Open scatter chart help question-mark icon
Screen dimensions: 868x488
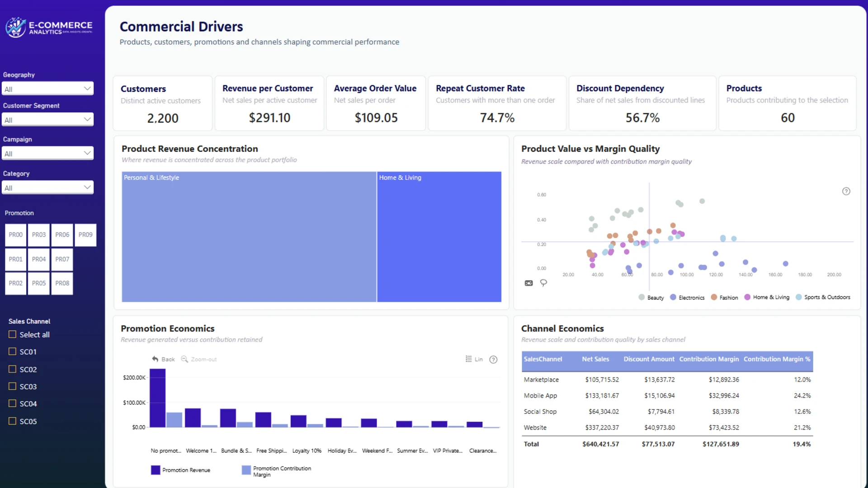pos(846,191)
